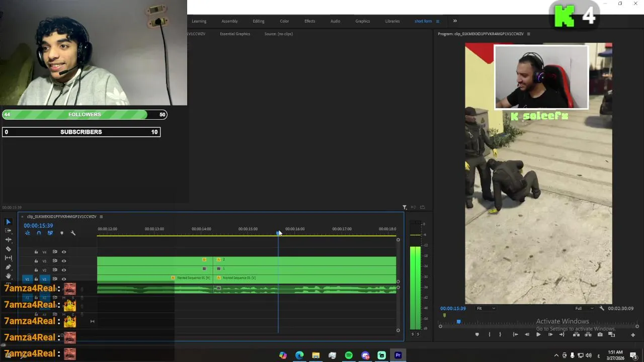
Task: Step back one frame
Action: tap(527, 334)
